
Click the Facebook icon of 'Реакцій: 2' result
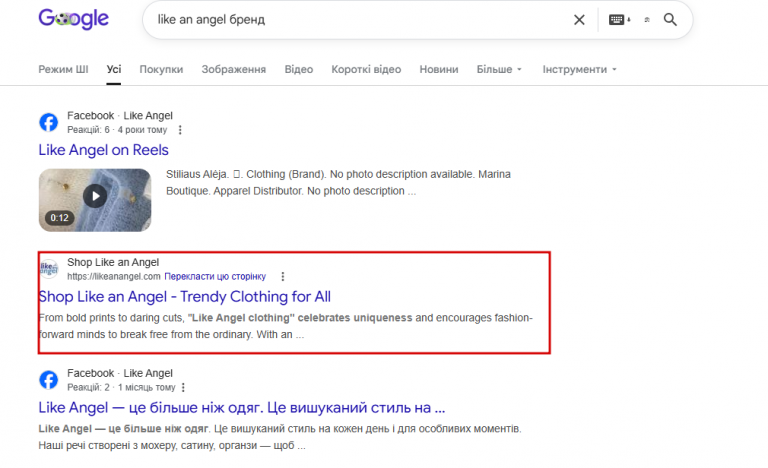click(x=48, y=380)
